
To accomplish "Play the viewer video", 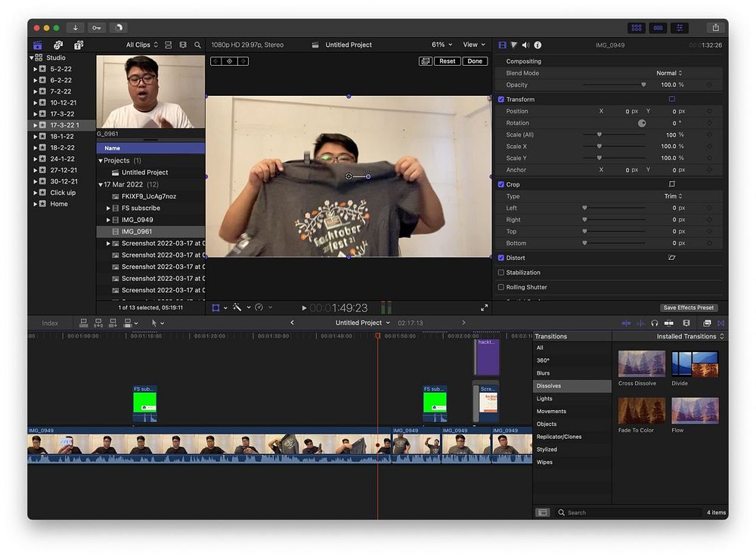I will [304, 308].
